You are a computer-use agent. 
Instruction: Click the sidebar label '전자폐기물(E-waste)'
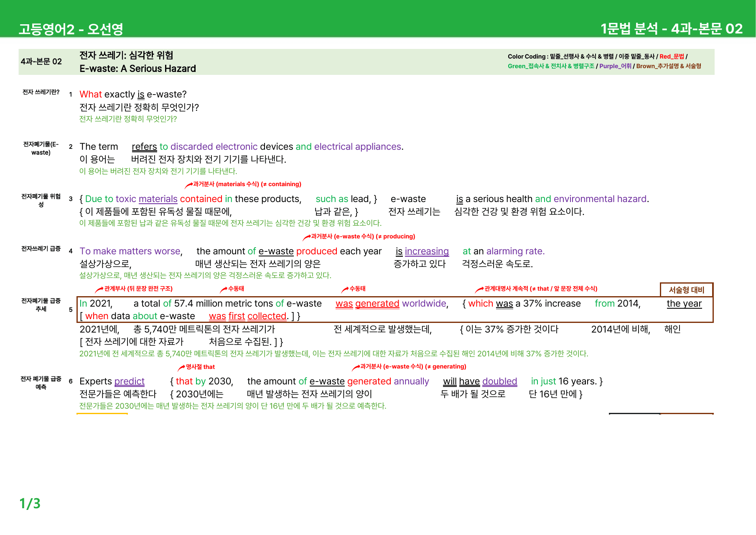(41, 148)
